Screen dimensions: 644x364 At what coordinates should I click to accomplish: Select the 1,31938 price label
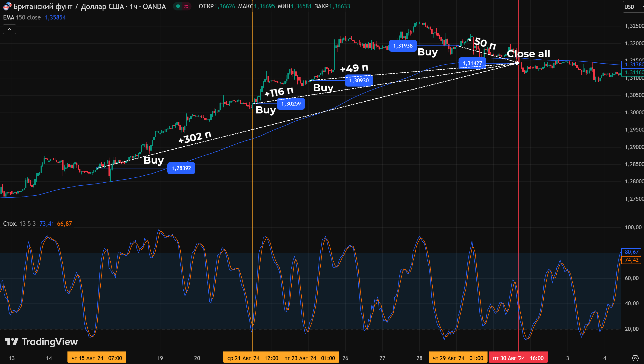[403, 46]
